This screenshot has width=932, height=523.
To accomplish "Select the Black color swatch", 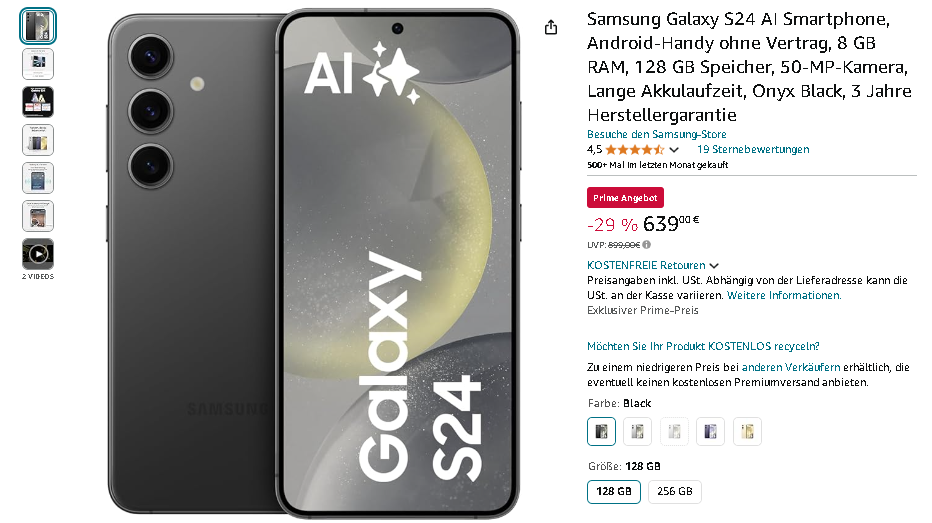I will (x=602, y=431).
